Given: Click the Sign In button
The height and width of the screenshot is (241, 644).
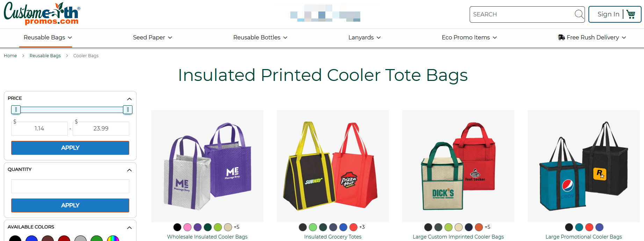Looking at the screenshot, I should click(608, 14).
